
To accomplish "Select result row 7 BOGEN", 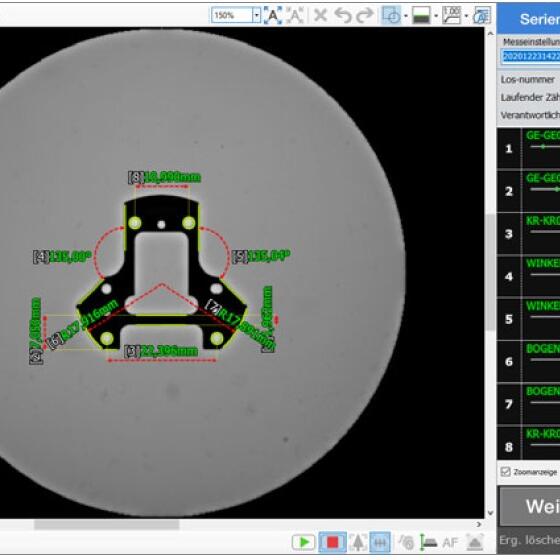I will pyautogui.click(x=529, y=404).
